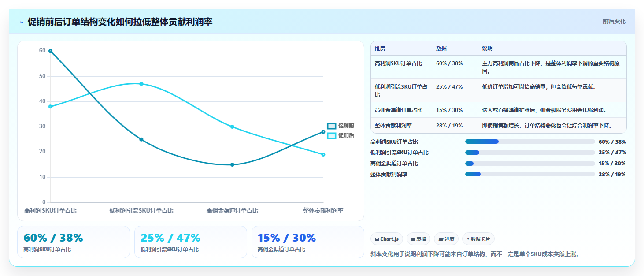Open the 25% / 47% data card

click(x=191, y=242)
